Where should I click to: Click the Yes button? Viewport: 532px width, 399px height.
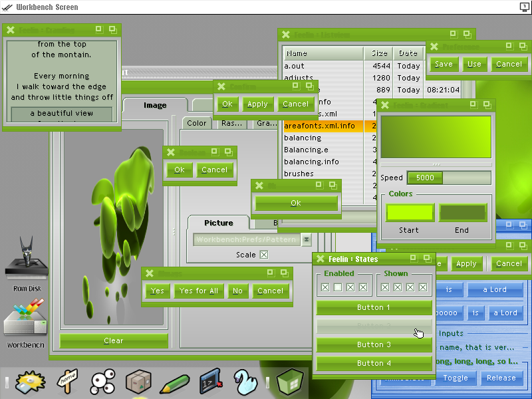click(158, 291)
